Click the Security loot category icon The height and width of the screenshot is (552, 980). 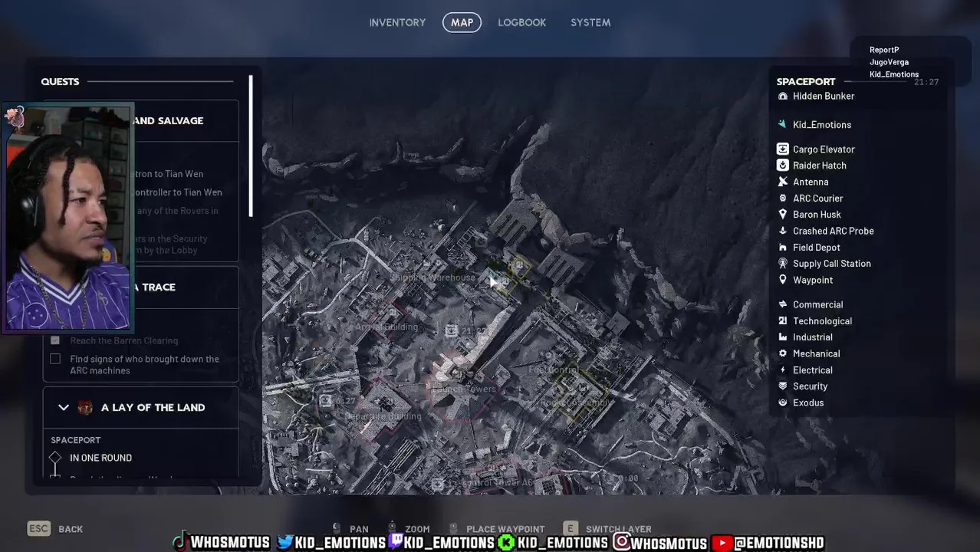[782, 386]
